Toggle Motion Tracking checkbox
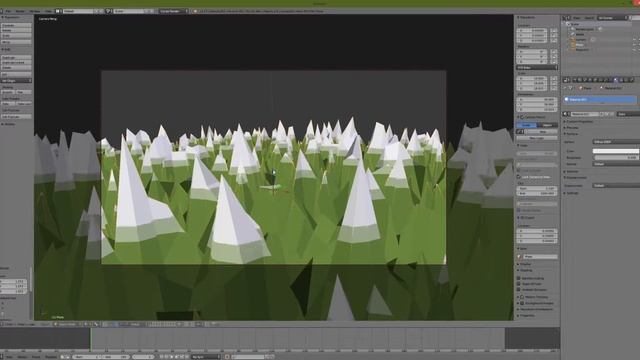 [x=522, y=297]
